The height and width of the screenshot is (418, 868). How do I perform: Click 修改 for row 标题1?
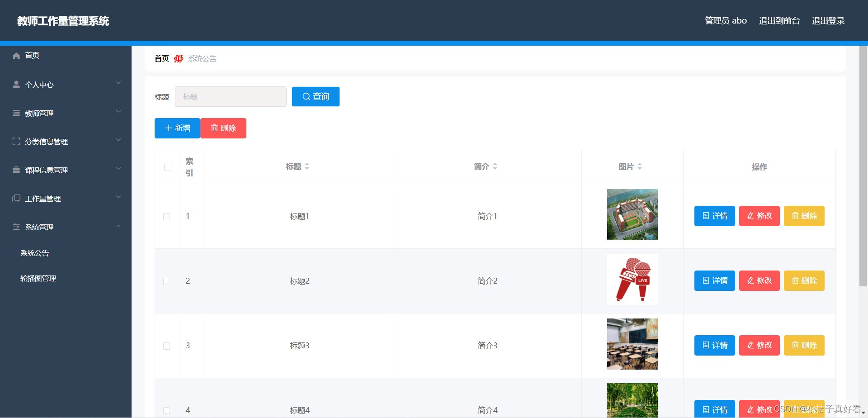(x=759, y=216)
